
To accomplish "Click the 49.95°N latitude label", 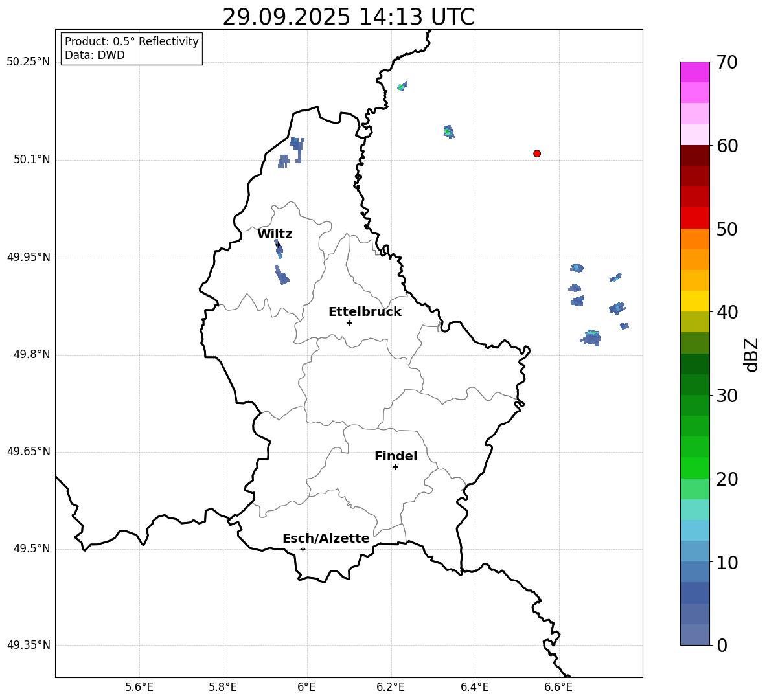I will 29,256.
